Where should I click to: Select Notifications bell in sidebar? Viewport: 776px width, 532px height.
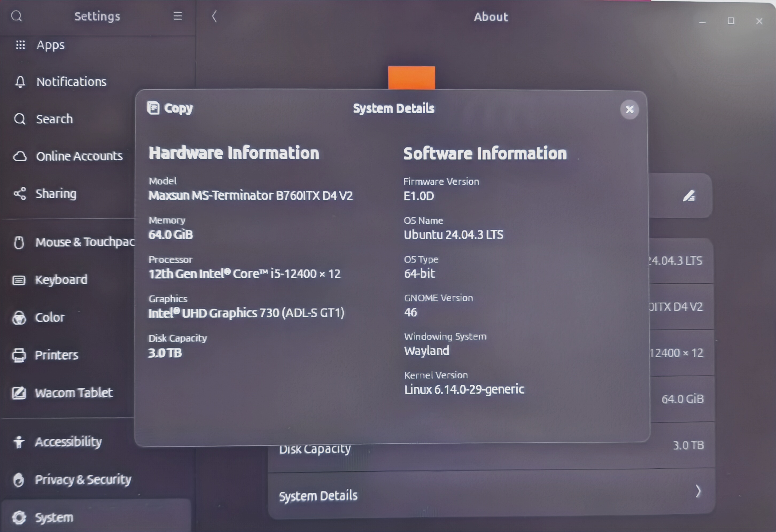click(x=20, y=82)
